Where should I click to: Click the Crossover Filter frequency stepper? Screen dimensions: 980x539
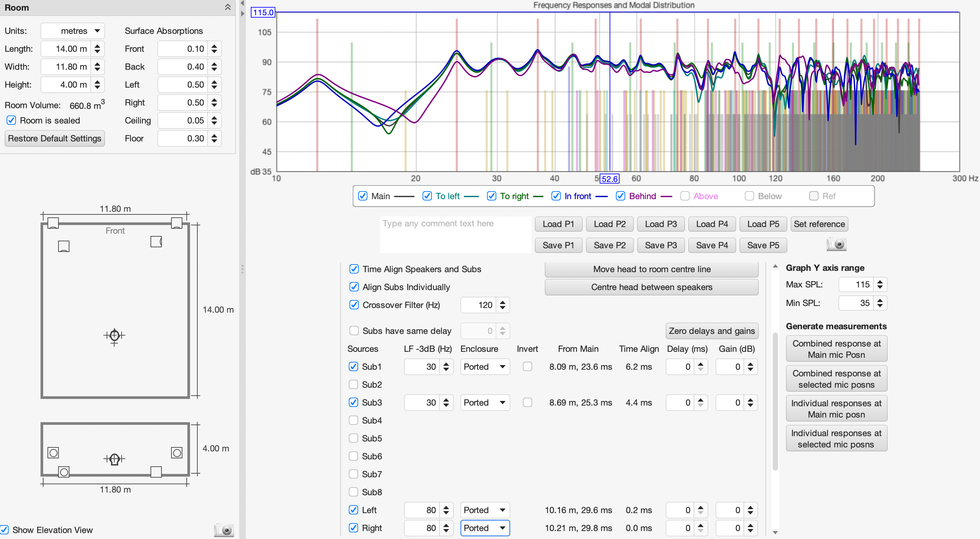click(503, 305)
